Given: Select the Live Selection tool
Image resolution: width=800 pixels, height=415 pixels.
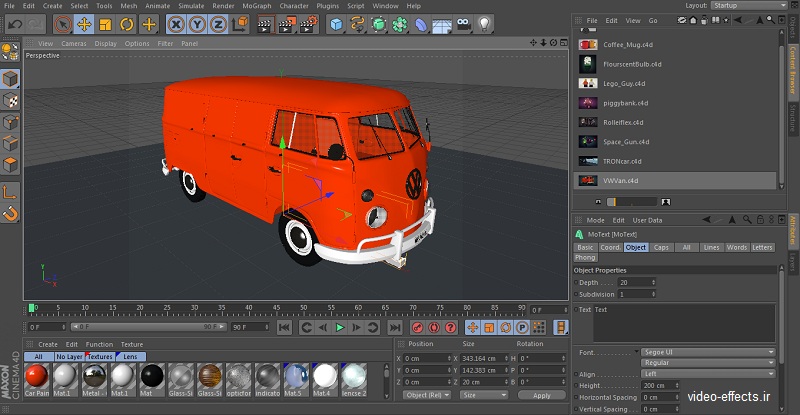Looking at the screenshot, I should point(62,24).
